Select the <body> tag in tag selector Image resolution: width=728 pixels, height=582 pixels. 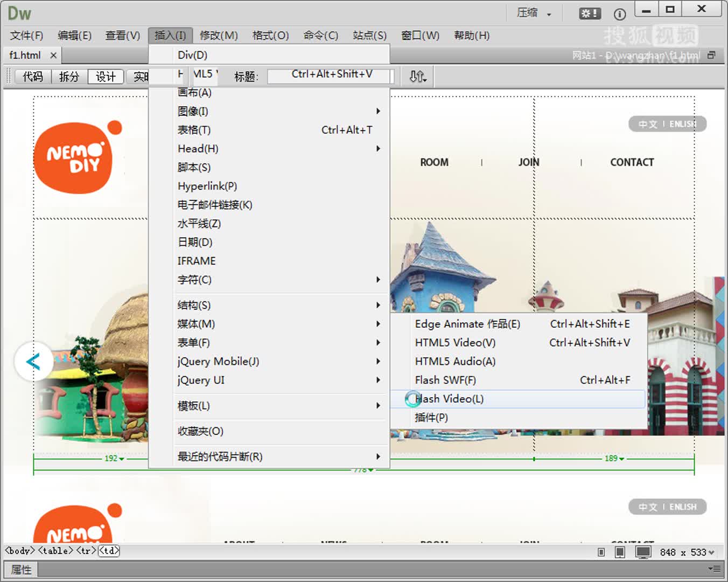pyautogui.click(x=20, y=551)
